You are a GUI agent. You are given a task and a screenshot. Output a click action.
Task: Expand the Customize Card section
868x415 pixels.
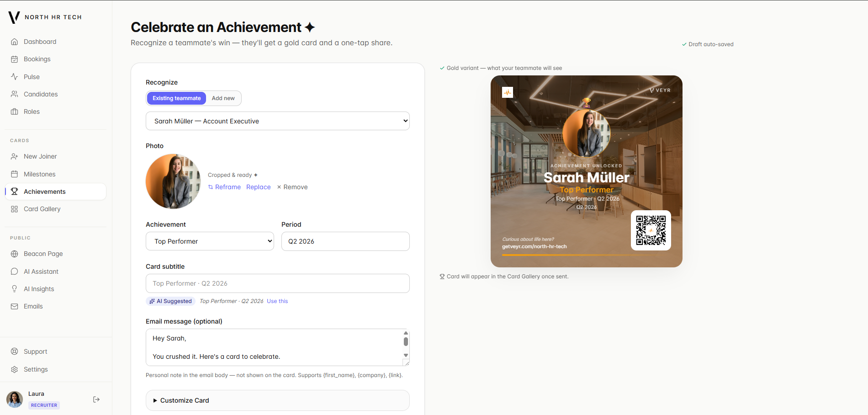pyautogui.click(x=278, y=400)
